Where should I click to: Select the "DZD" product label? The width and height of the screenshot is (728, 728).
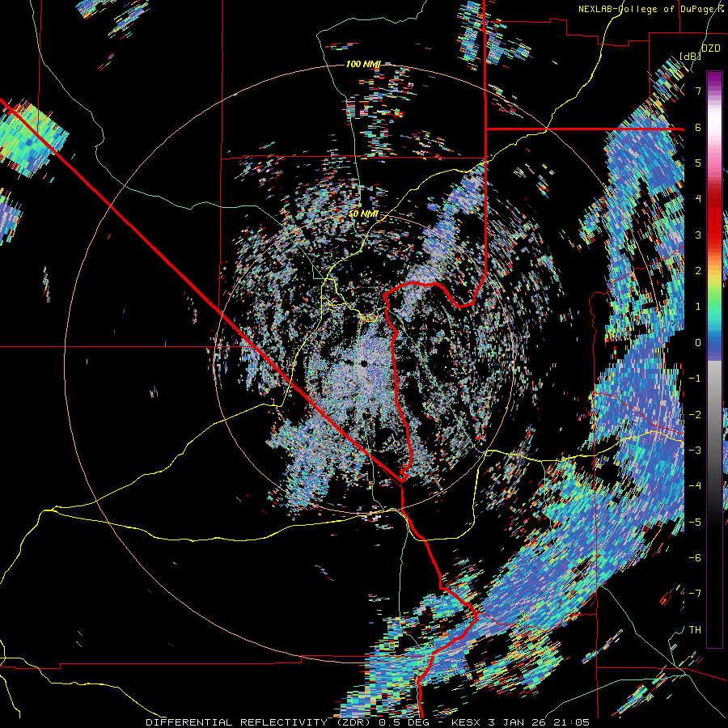(710, 49)
